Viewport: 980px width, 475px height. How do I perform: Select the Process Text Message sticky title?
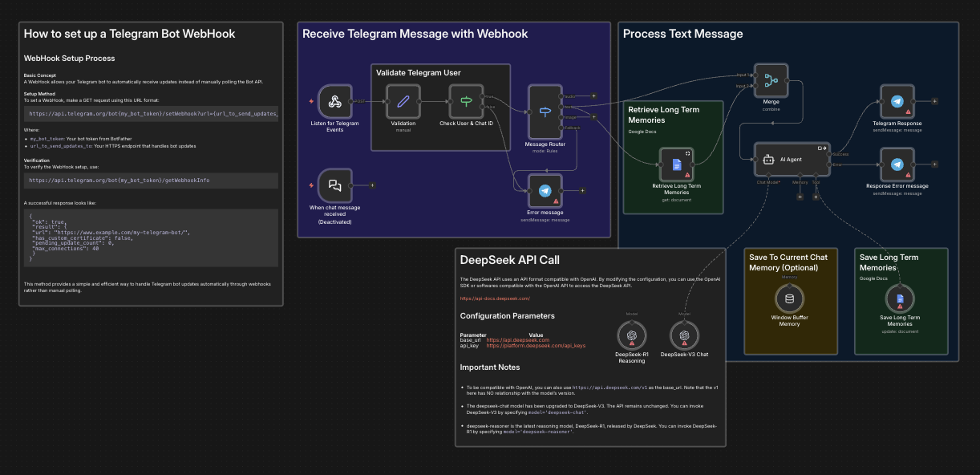point(682,34)
